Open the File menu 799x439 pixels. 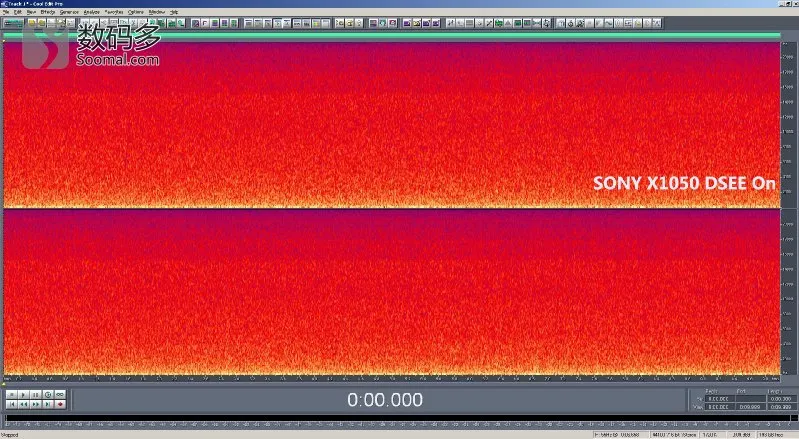[6, 12]
